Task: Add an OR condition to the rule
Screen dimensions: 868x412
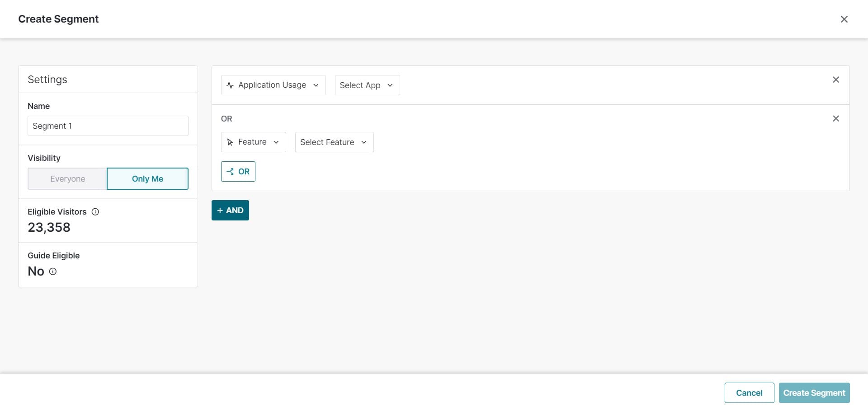Action: click(x=238, y=172)
